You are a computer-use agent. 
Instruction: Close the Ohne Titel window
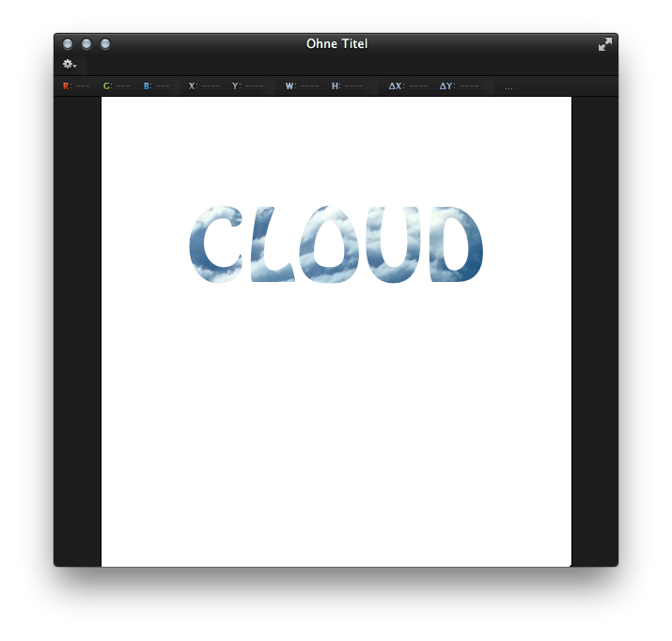tap(68, 44)
